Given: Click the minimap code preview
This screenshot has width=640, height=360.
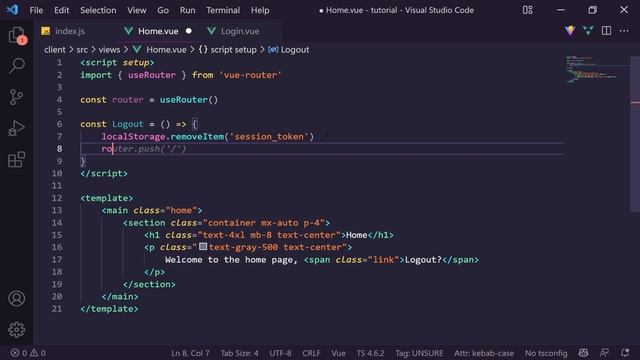Looking at the screenshot, I should pyautogui.click(x=591, y=69).
